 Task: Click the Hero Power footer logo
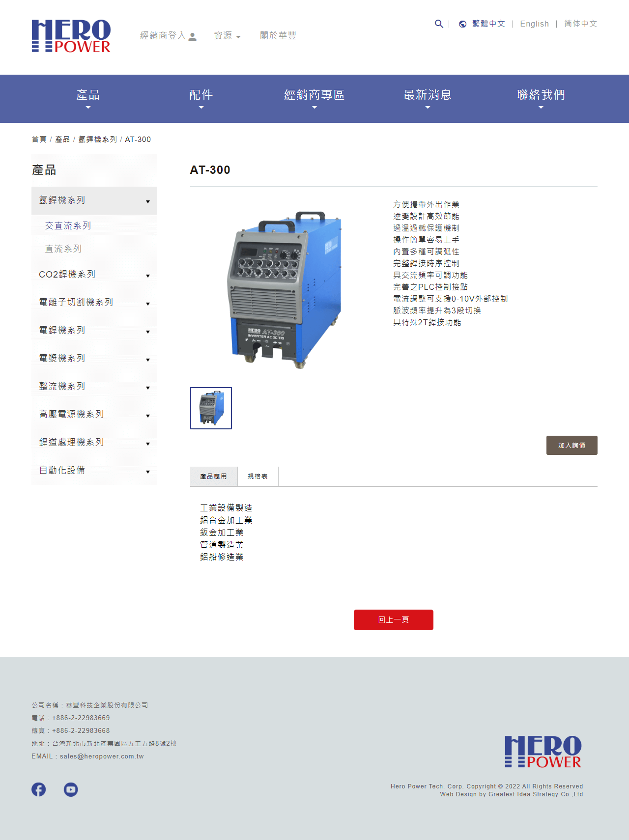coord(543,752)
